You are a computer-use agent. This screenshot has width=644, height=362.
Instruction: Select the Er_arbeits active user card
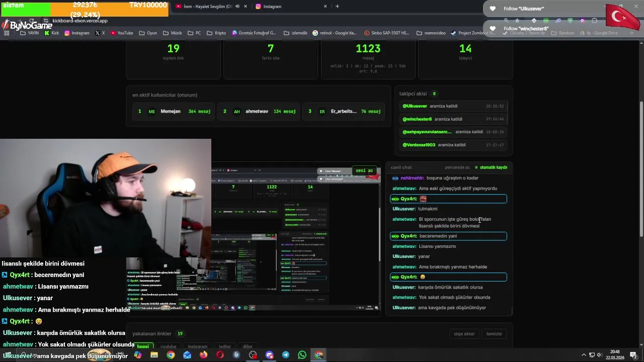coord(344,112)
